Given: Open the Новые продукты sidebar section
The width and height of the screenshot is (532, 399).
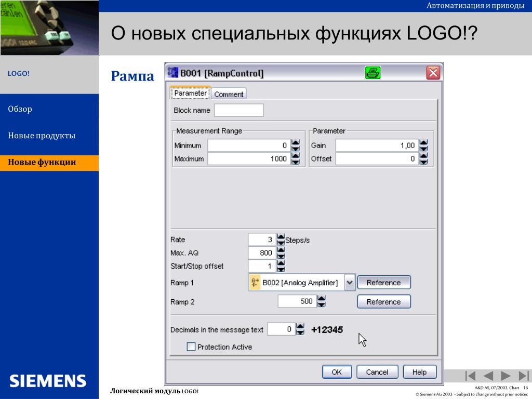Looking at the screenshot, I should pyautogui.click(x=42, y=136).
